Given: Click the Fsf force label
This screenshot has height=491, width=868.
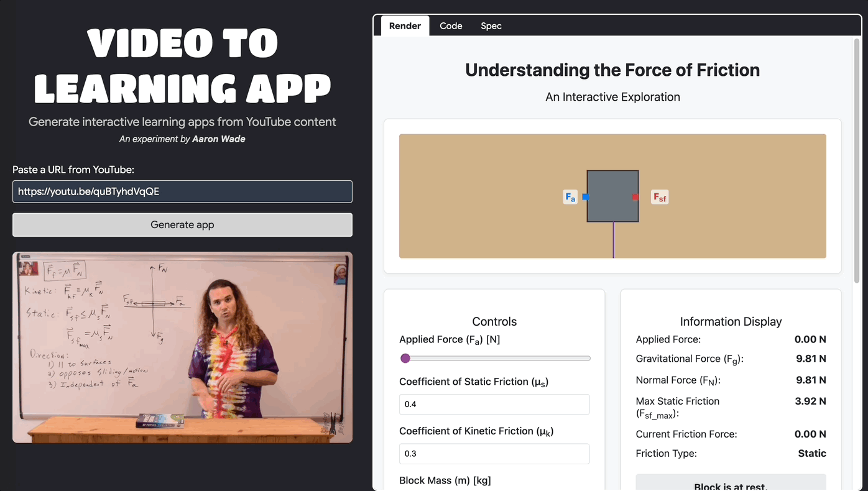Looking at the screenshot, I should (659, 197).
